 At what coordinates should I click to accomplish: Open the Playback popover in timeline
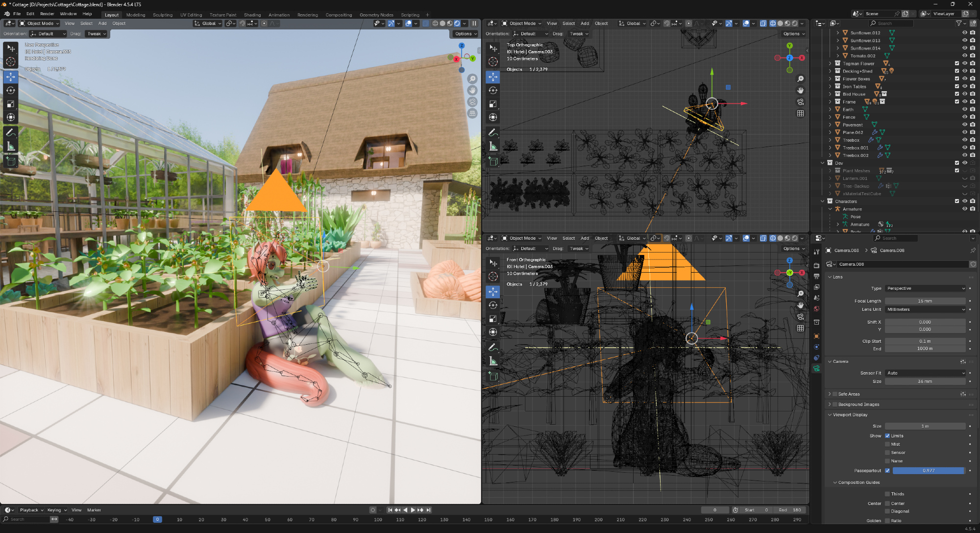click(x=31, y=510)
